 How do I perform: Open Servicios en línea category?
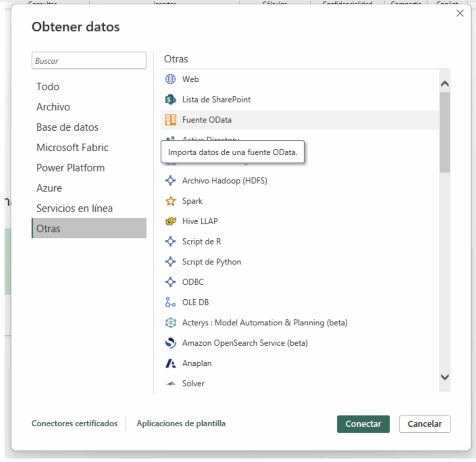coord(74,208)
